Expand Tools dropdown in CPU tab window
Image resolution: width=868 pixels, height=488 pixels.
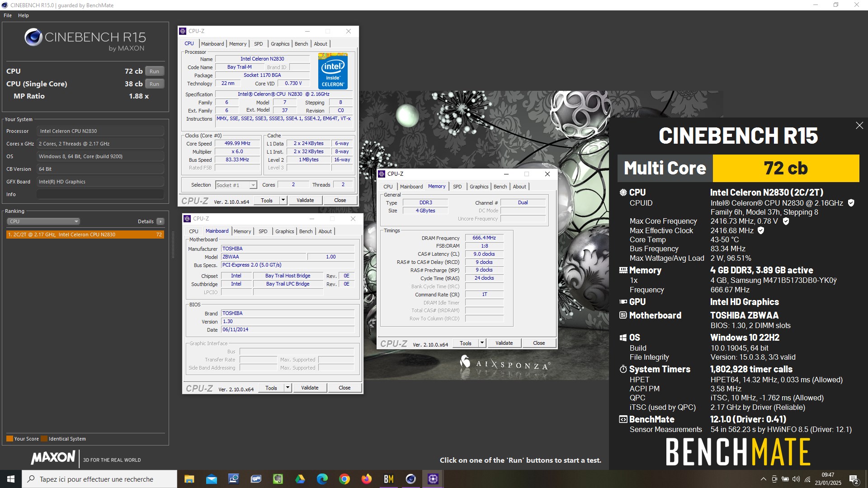pyautogui.click(x=283, y=200)
